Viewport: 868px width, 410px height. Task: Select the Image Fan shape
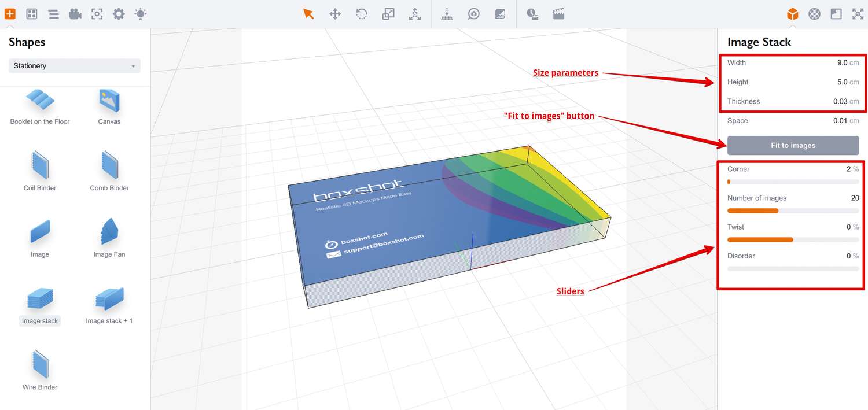109,238
